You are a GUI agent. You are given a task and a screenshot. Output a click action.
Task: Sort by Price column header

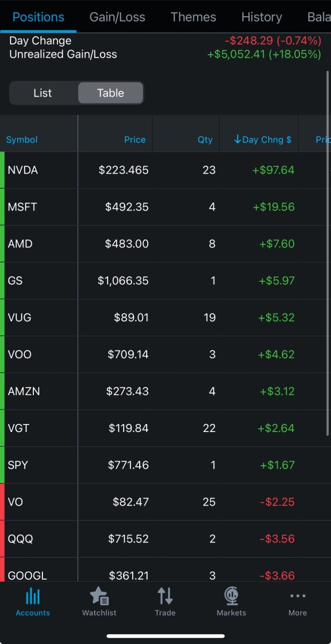tap(135, 140)
